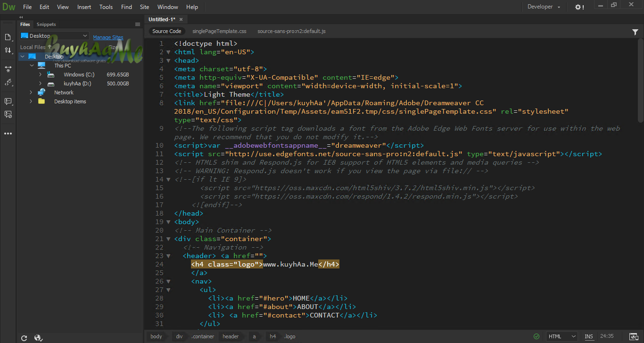Screen dimensions: 644x343
Task: Expand the kuyhAa (D:) drive node
Action: point(41,84)
